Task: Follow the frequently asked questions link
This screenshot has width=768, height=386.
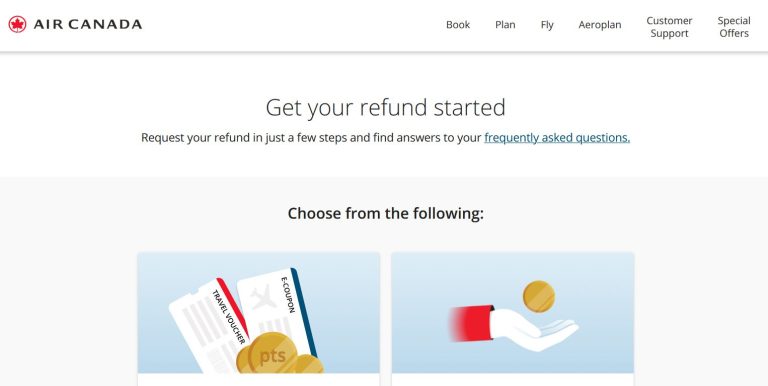Action: 557,138
